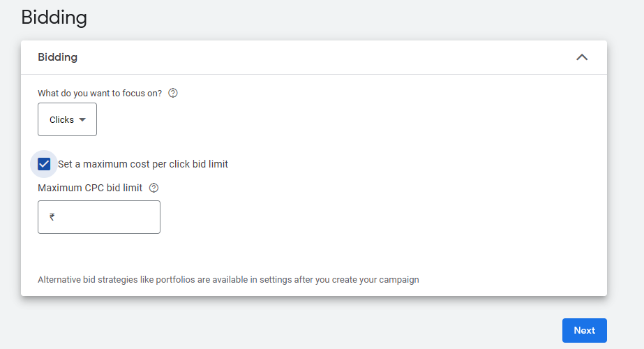Collapse the Bidding section with the chevron

coord(582,57)
